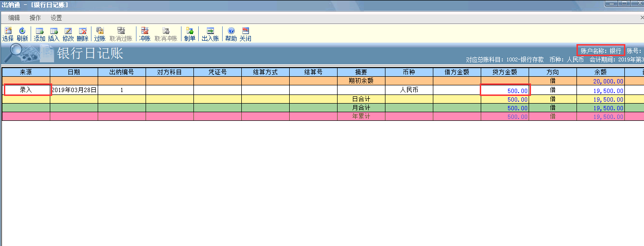The height and width of the screenshot is (246, 644).
Task: Click the 出入账 toolbar icon
Action: click(x=210, y=34)
